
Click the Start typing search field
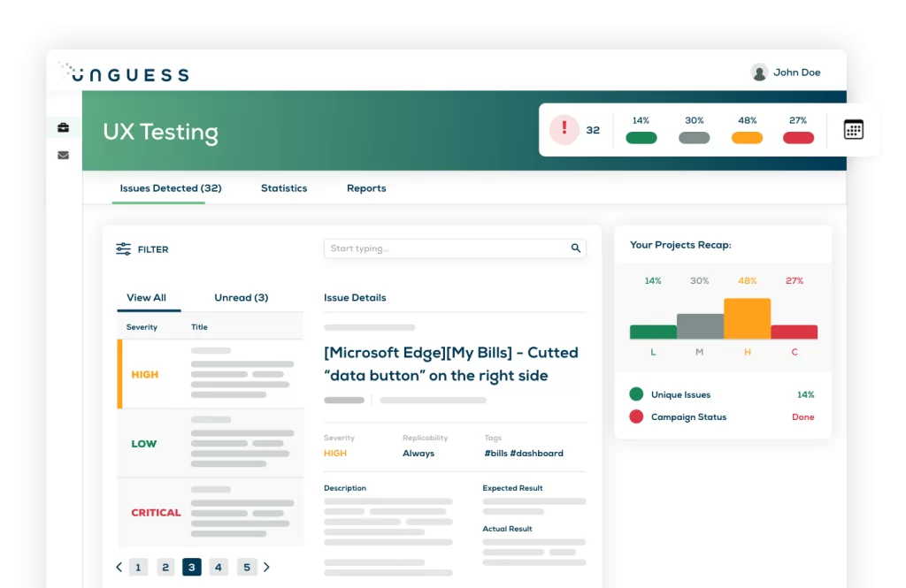pyautogui.click(x=447, y=248)
